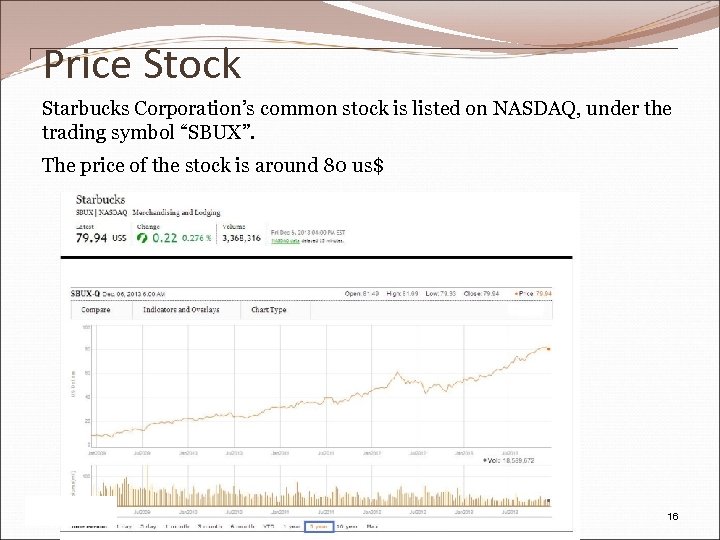Click the Vol legend marker dot
This screenshot has height=540, width=720.
tap(485, 461)
